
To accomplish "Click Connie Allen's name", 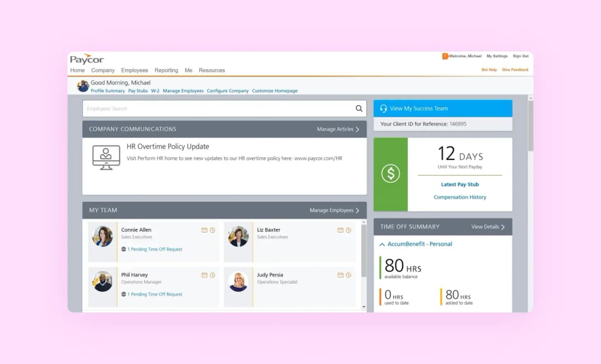I will [136, 230].
